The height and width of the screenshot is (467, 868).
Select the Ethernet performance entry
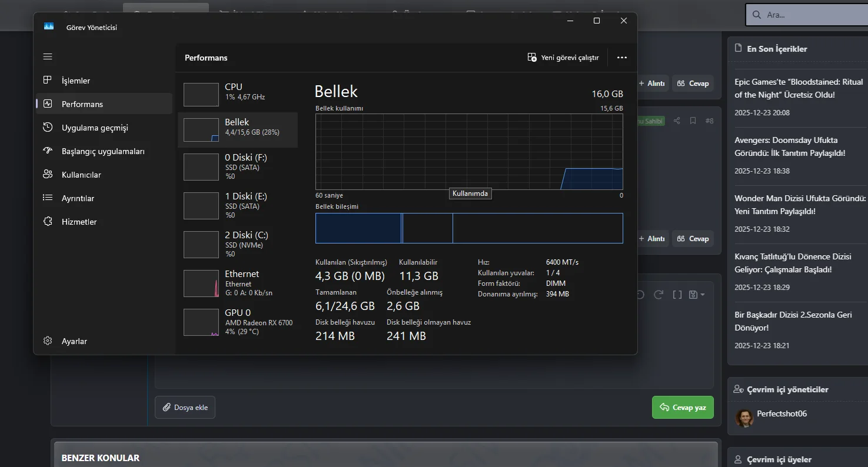pyautogui.click(x=238, y=283)
